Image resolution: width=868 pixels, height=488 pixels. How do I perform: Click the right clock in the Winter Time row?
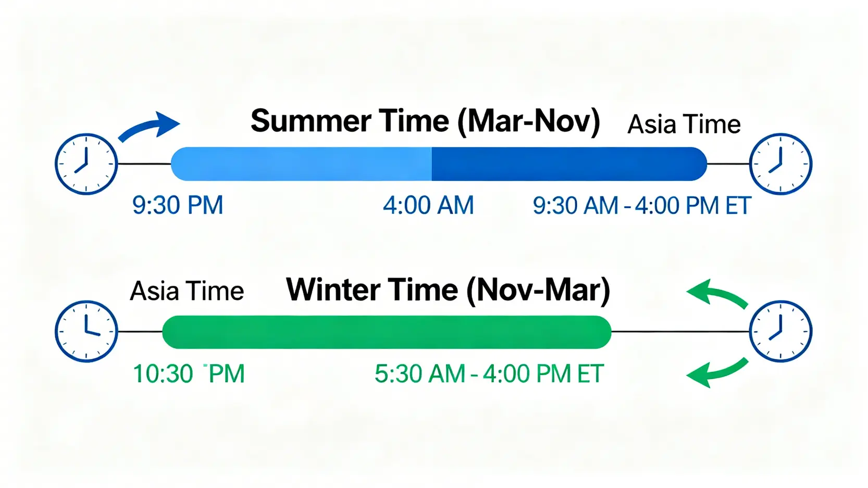780,331
